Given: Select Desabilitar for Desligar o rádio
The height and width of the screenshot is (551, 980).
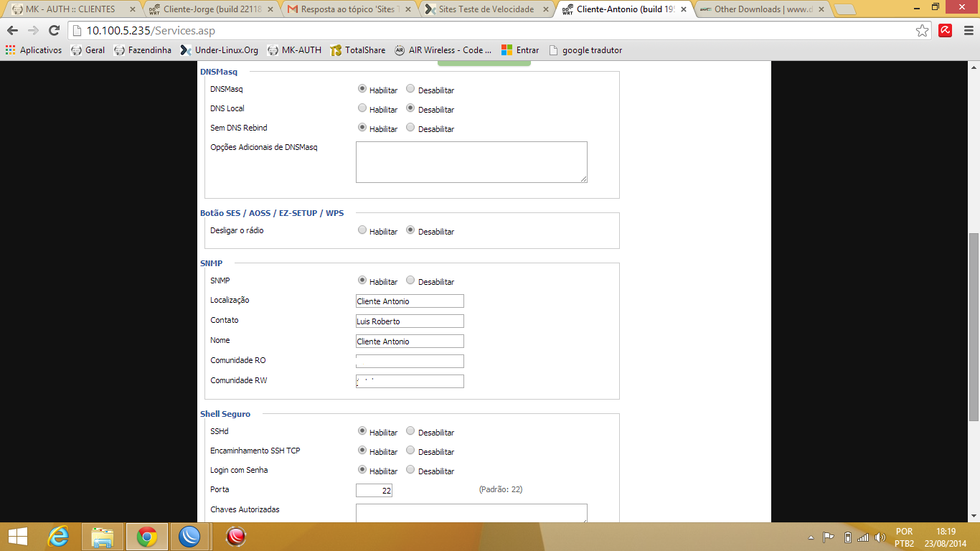Looking at the screenshot, I should [x=410, y=230].
